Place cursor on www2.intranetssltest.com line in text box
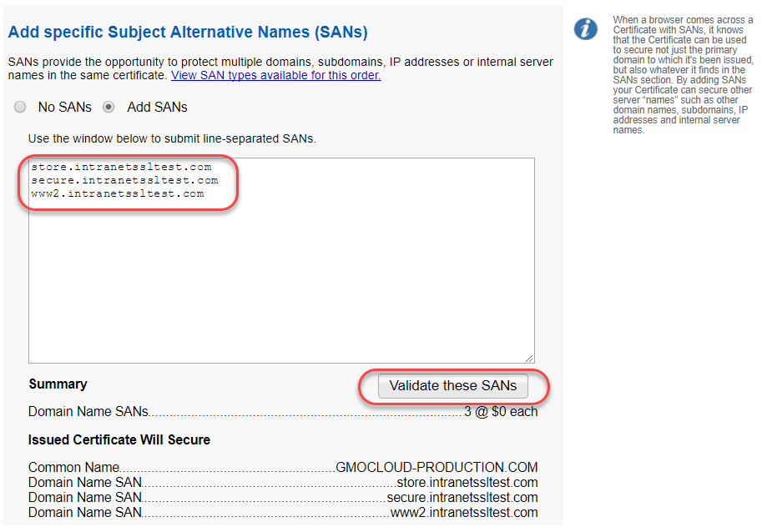 pos(118,193)
